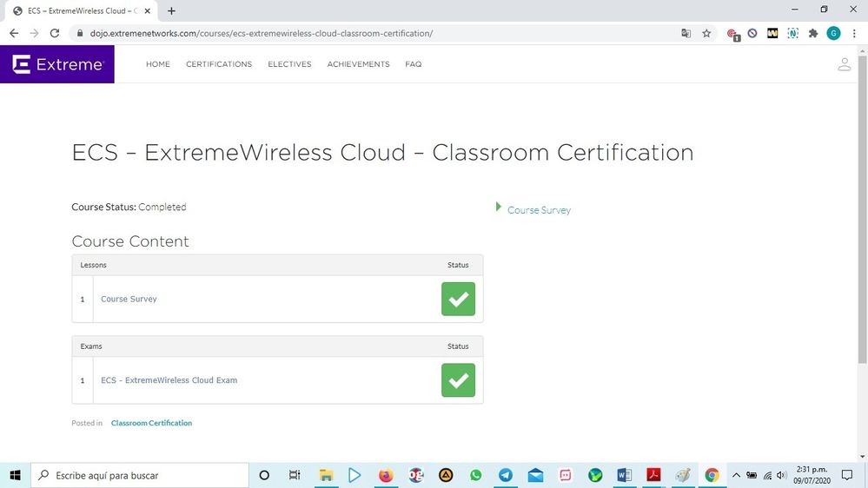Open Course Survey lesson in Lessons table
The height and width of the screenshot is (488, 868).
tap(129, 299)
